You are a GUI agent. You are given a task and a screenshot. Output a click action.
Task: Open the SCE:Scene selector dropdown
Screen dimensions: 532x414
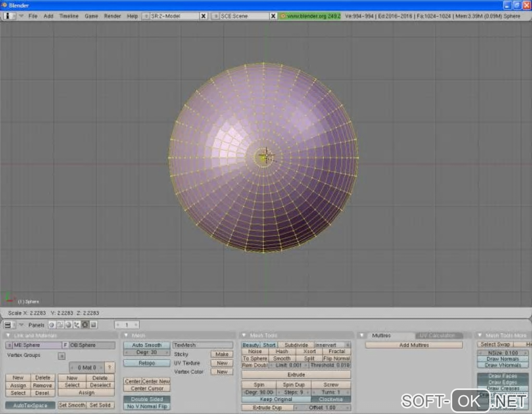point(215,16)
